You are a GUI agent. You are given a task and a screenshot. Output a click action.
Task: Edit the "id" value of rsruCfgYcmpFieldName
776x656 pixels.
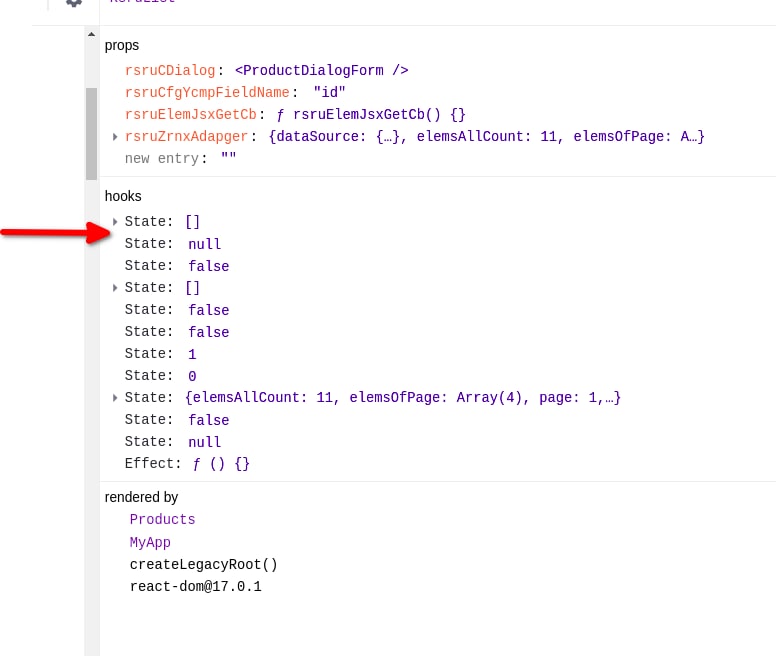click(329, 92)
